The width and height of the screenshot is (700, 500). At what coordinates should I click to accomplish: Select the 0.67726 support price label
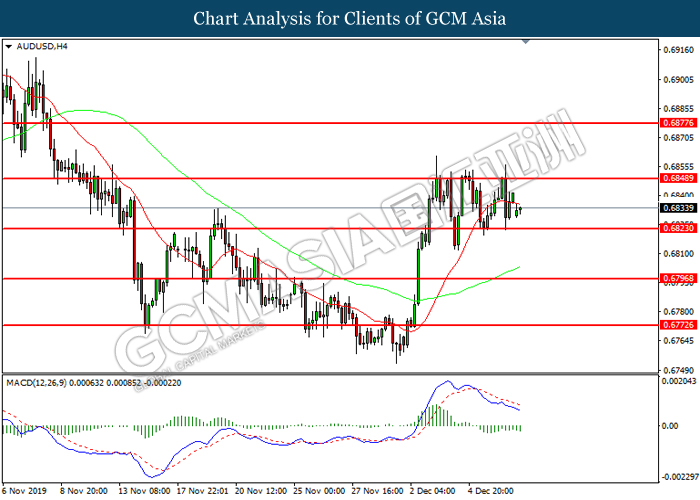coord(679,325)
